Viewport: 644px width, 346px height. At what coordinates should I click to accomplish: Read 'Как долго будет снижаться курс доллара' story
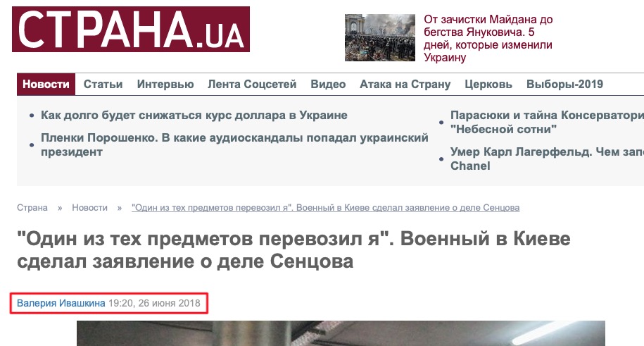(194, 115)
